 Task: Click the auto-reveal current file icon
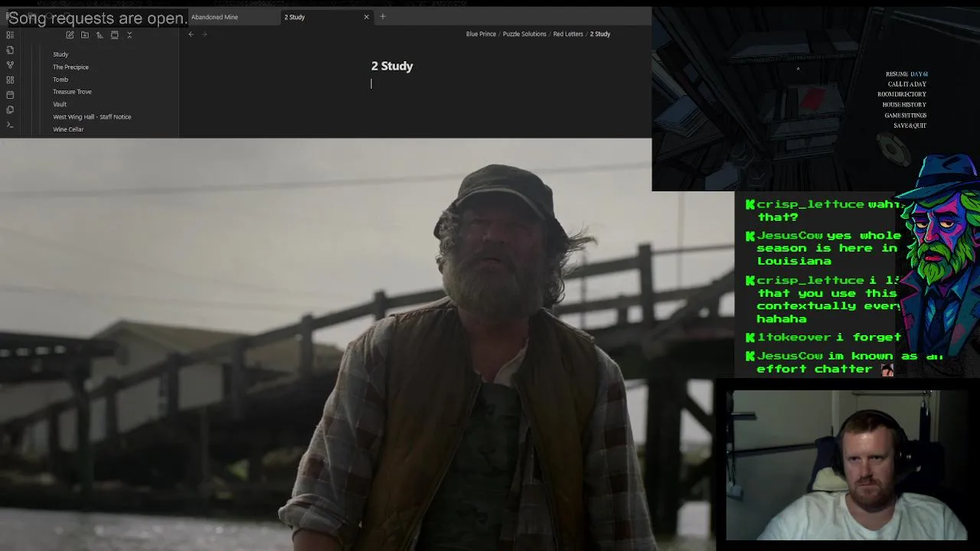coord(114,34)
